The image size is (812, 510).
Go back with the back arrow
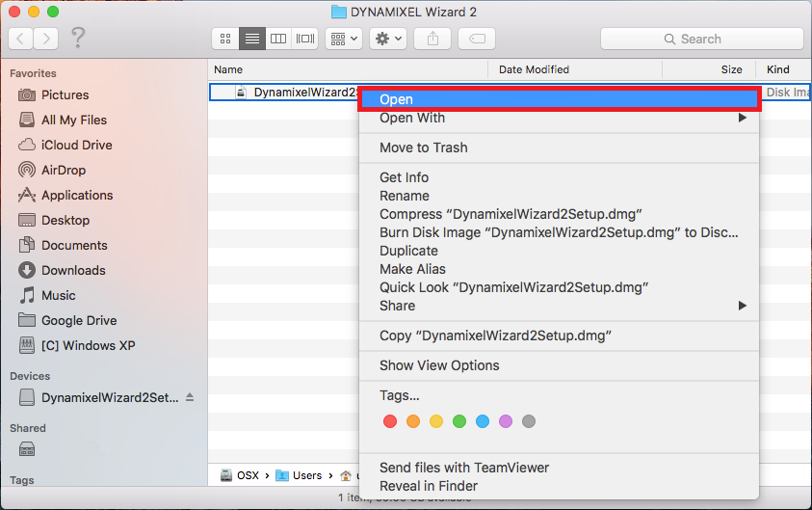click(x=21, y=39)
